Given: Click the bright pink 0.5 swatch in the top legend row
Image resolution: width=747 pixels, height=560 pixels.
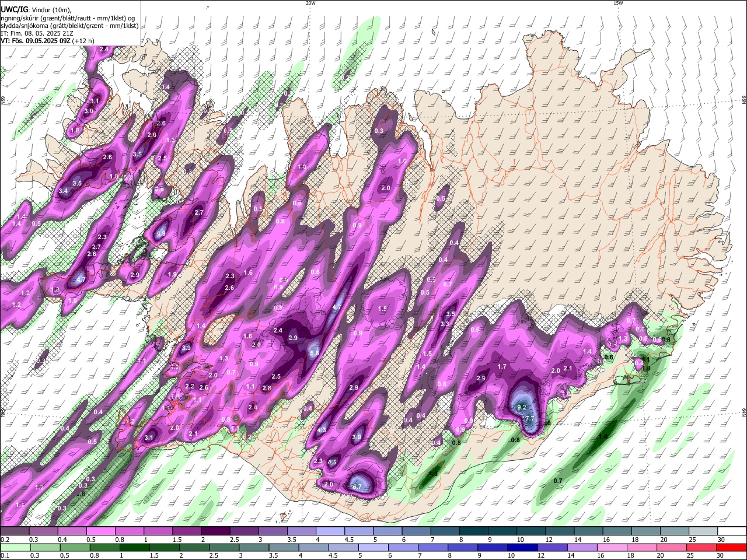Looking at the screenshot, I should 100,531.
